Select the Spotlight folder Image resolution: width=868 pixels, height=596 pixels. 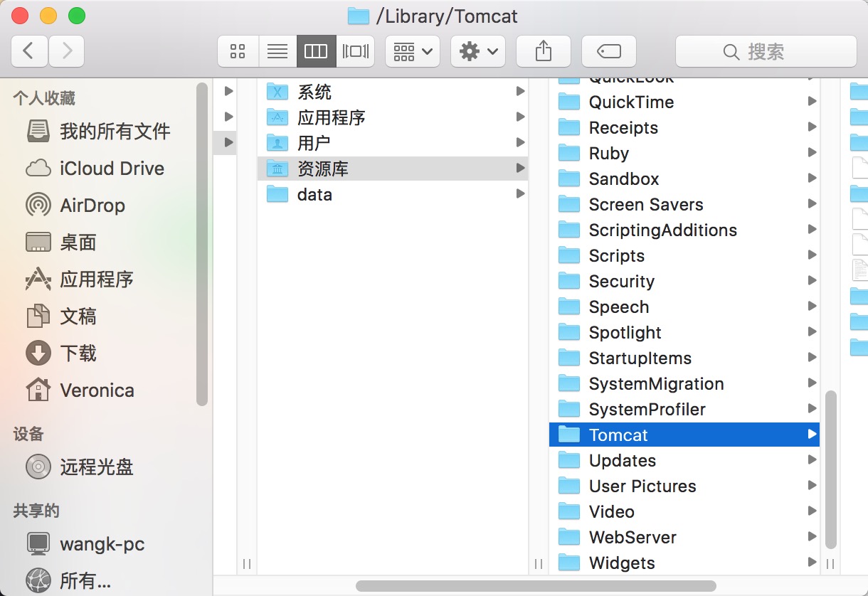tap(684, 332)
